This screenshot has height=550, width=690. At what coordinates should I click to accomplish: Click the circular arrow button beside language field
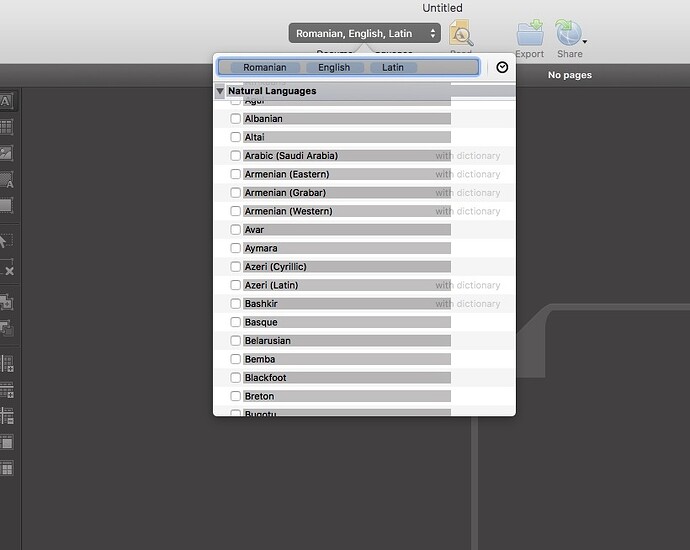click(x=502, y=67)
